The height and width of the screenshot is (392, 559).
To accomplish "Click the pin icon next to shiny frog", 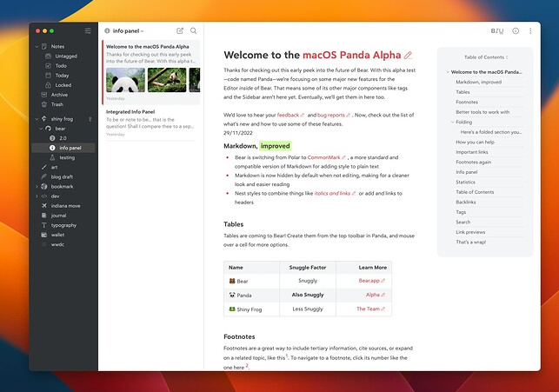I will [90, 119].
